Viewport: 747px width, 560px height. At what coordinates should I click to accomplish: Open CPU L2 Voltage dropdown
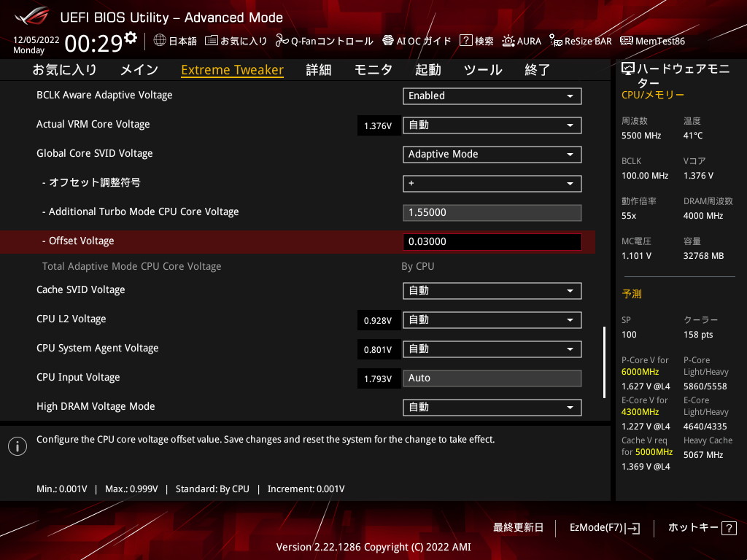[492, 320]
